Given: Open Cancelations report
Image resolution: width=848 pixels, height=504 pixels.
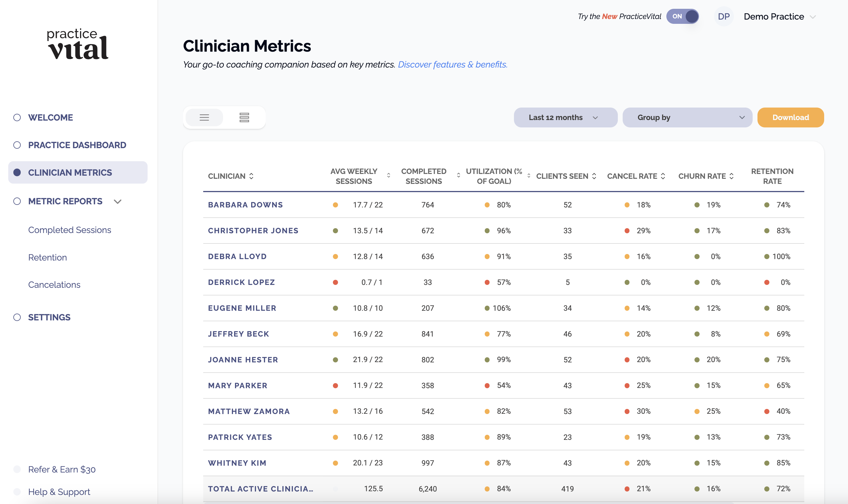Looking at the screenshot, I should [x=54, y=285].
